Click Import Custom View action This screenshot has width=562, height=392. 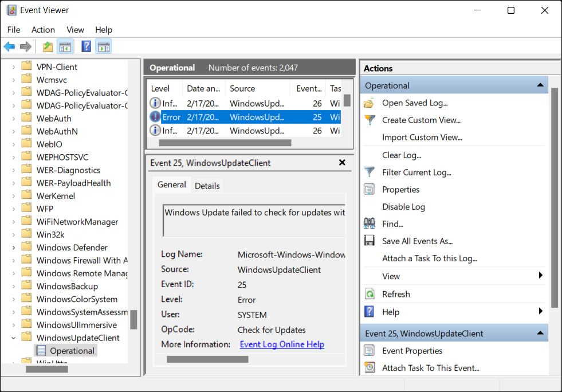422,138
